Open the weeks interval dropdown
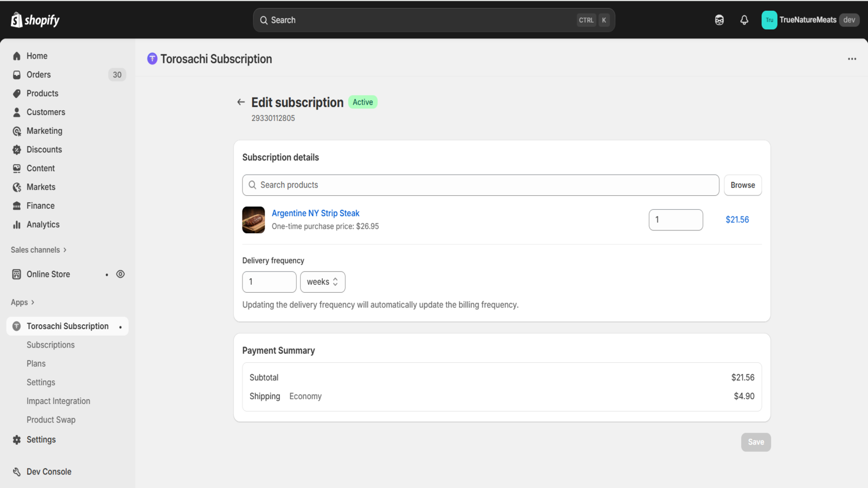Screen dimensions: 868x488 323,282
